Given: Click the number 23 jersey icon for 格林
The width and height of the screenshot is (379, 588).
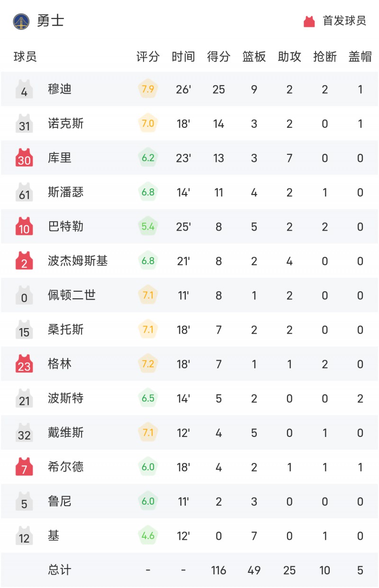Looking at the screenshot, I should (24, 364).
